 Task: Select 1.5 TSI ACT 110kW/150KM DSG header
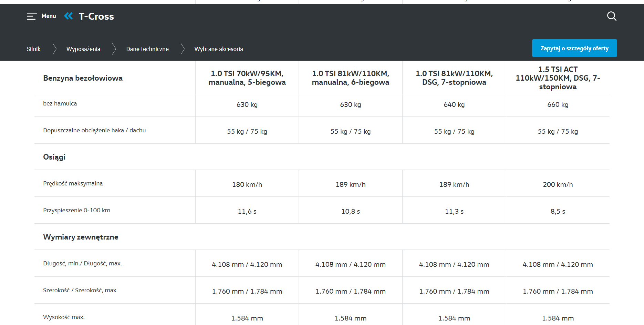tap(558, 78)
